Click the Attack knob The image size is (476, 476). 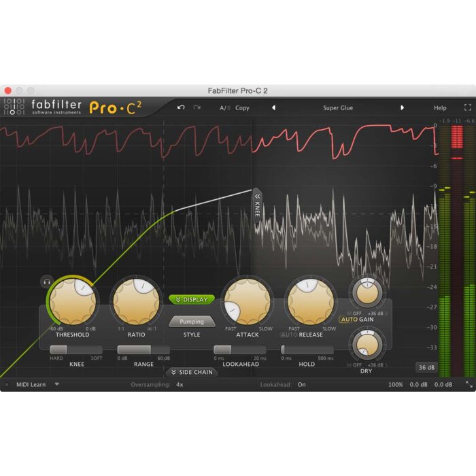point(248,302)
